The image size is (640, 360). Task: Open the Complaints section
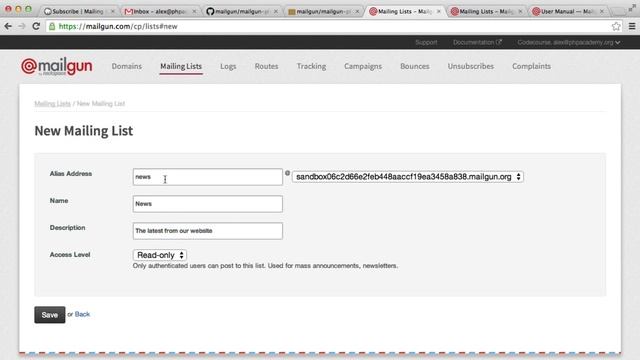point(531,66)
